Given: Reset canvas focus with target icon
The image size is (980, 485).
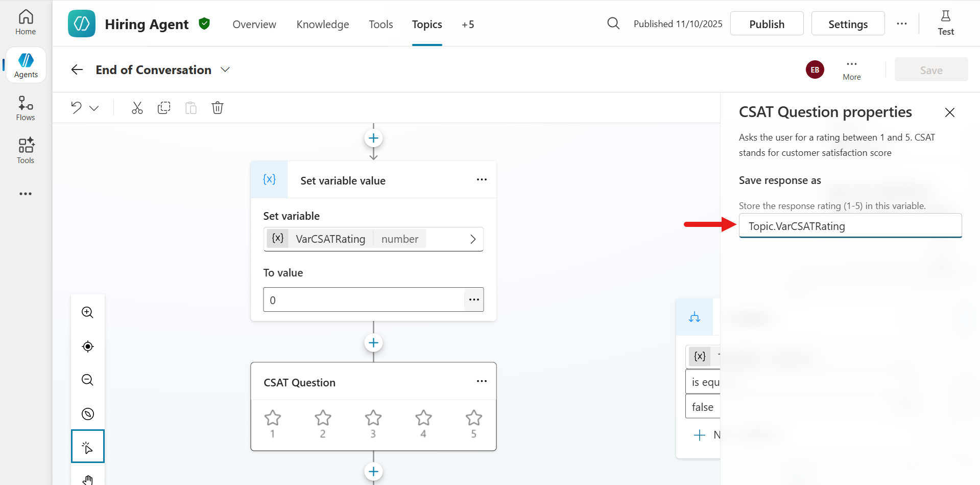Looking at the screenshot, I should (x=88, y=347).
